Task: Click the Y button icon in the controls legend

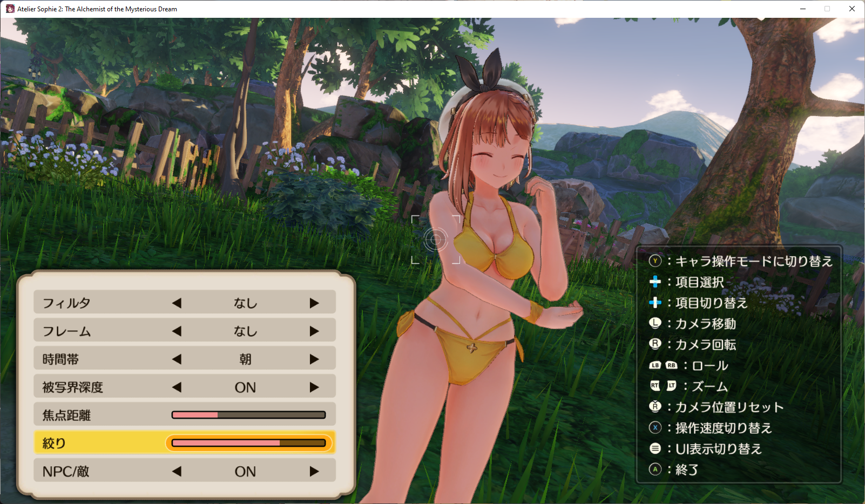Action: click(x=655, y=261)
